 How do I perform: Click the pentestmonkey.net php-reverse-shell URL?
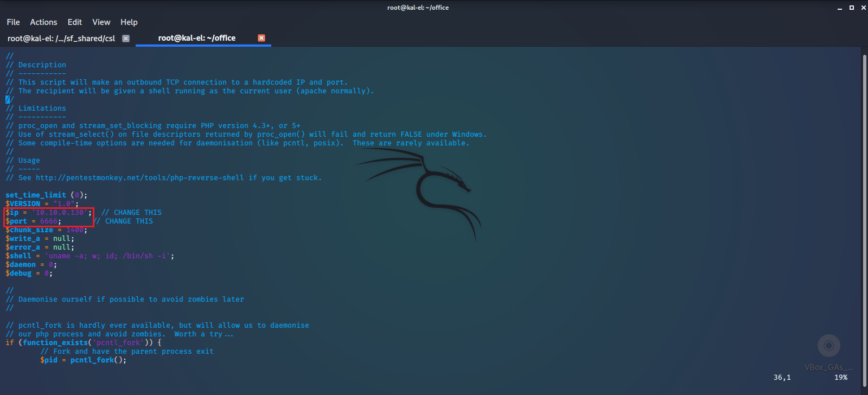pyautogui.click(x=140, y=177)
